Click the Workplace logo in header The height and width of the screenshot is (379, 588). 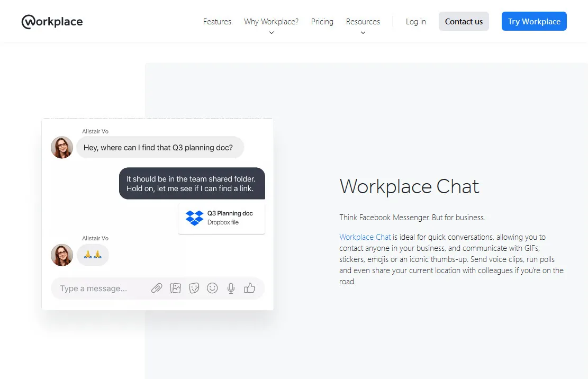(x=52, y=22)
